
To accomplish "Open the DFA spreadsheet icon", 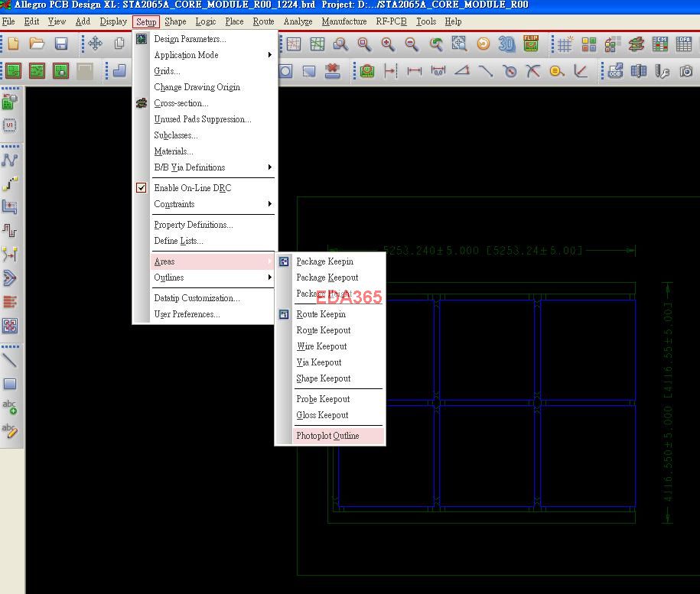I will pos(683,44).
